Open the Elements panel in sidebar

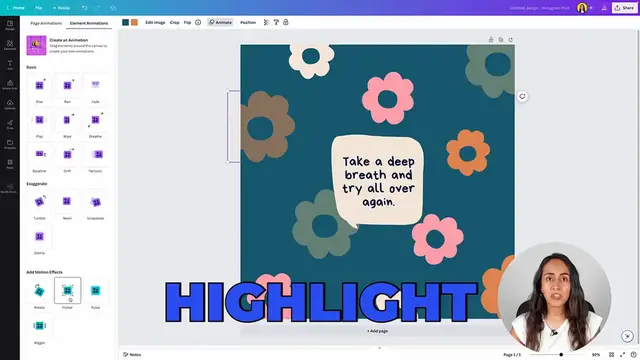click(10, 45)
